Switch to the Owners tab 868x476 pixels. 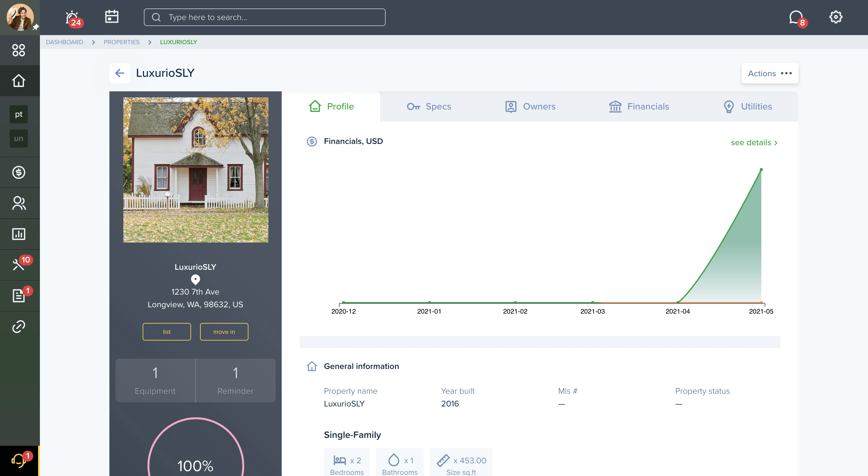(x=530, y=106)
